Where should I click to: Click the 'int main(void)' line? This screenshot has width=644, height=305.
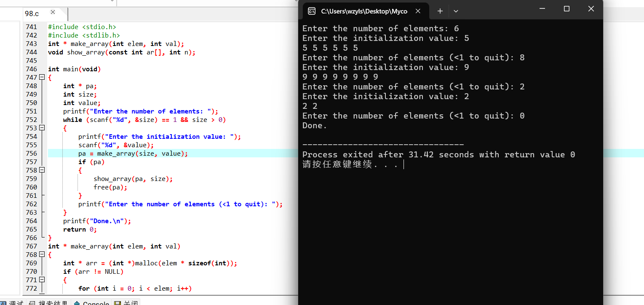pos(75,69)
